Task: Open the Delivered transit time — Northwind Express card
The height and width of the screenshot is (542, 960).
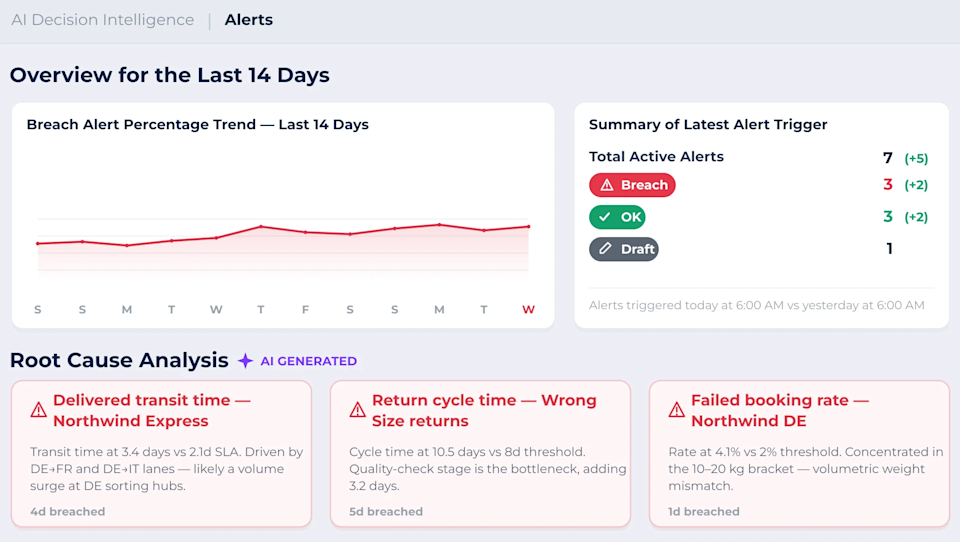Action: pos(162,454)
